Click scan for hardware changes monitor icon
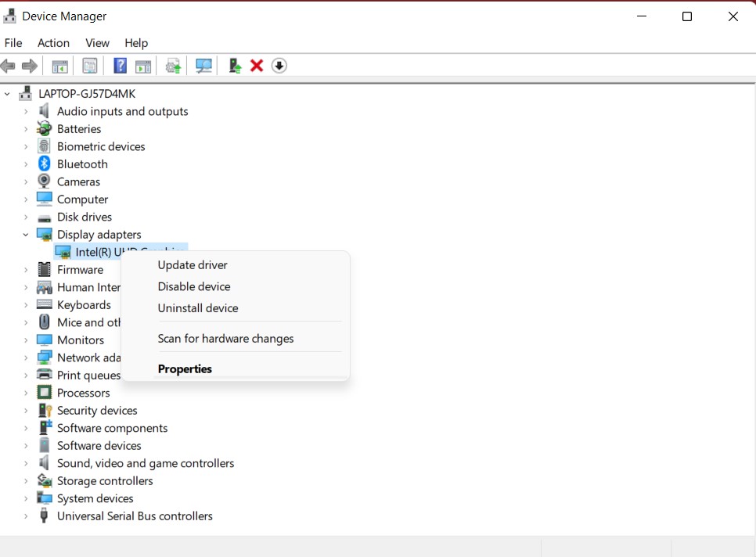 pos(204,66)
